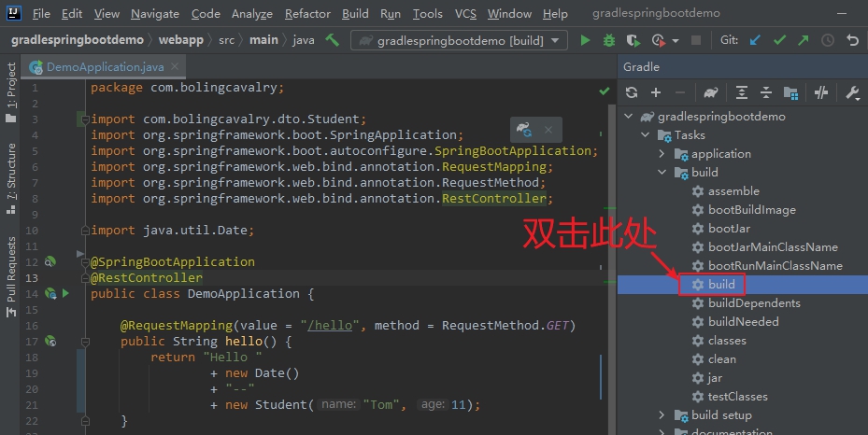This screenshot has height=435, width=868.
Task: Click the Git Rollback undo arrow
Action: tap(852, 40)
